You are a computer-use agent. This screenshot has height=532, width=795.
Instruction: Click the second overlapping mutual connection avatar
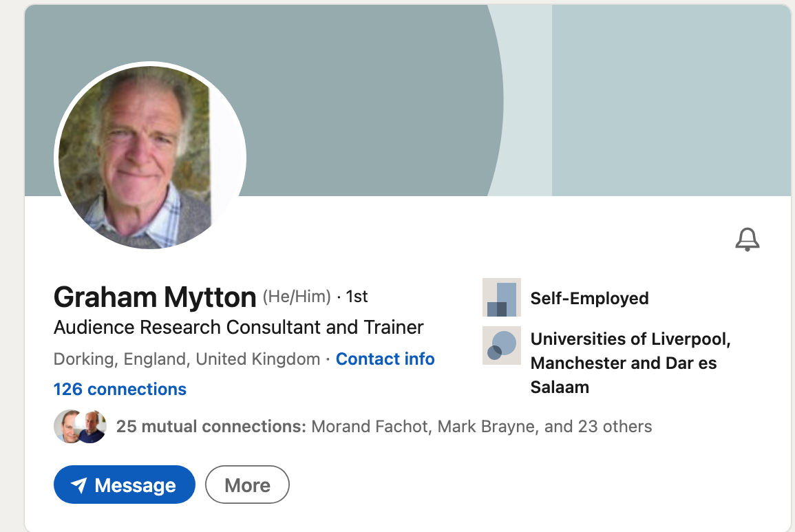[93, 427]
